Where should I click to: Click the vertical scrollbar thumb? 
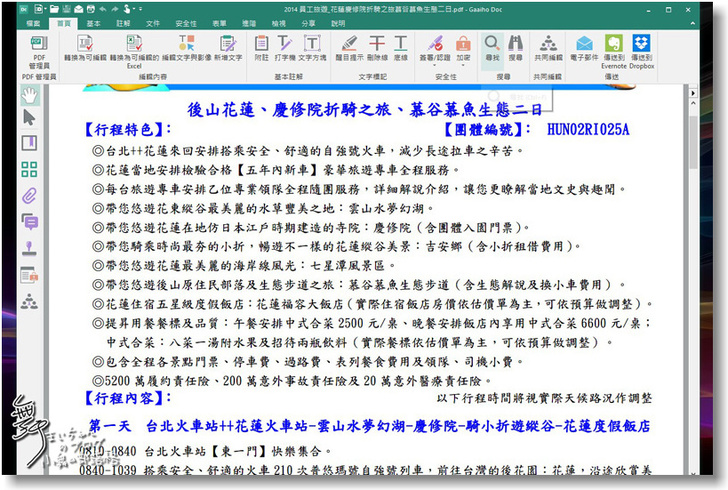coord(693,142)
